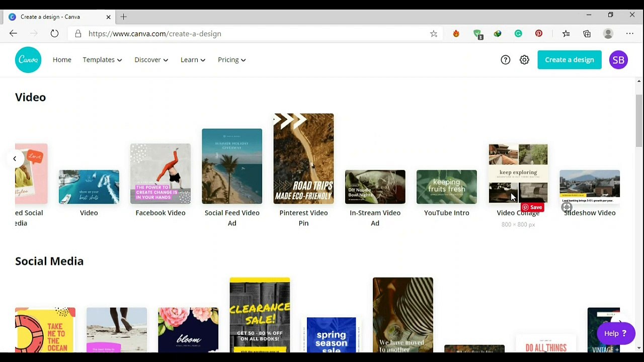Image resolution: width=644 pixels, height=362 pixels.
Task: Open the Canva help question-mark icon
Action: (506, 60)
